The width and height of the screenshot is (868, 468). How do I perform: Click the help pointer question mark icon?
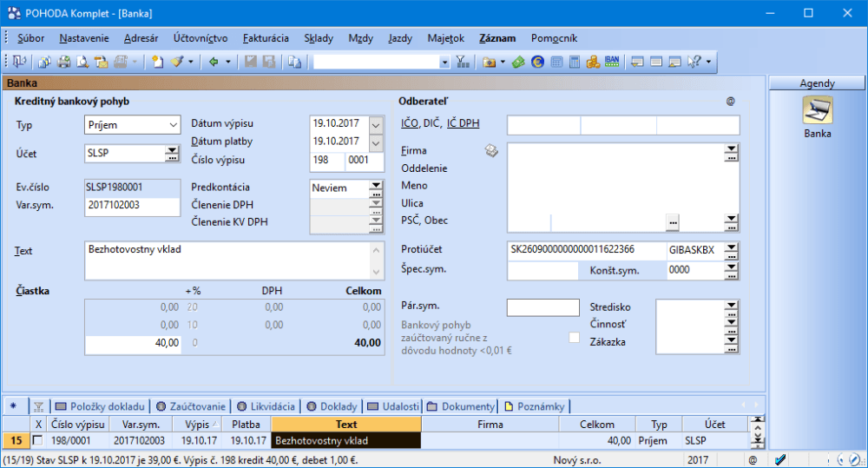tap(694, 62)
